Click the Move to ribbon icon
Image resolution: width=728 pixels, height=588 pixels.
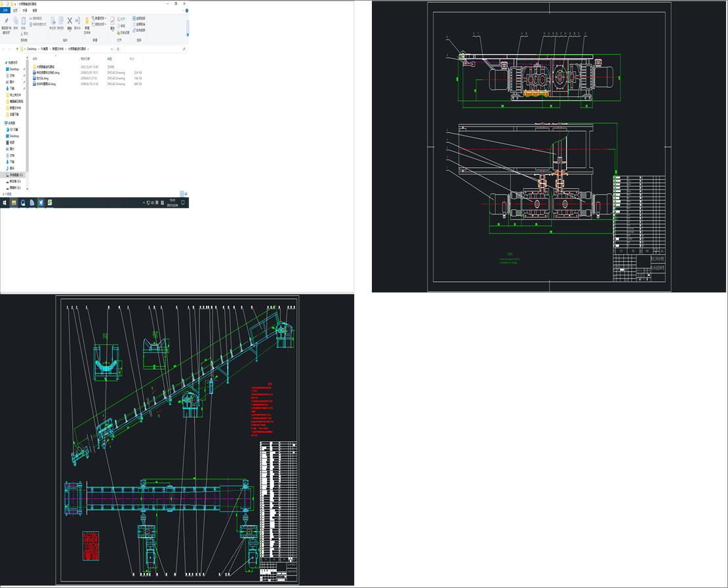[x=52, y=22]
